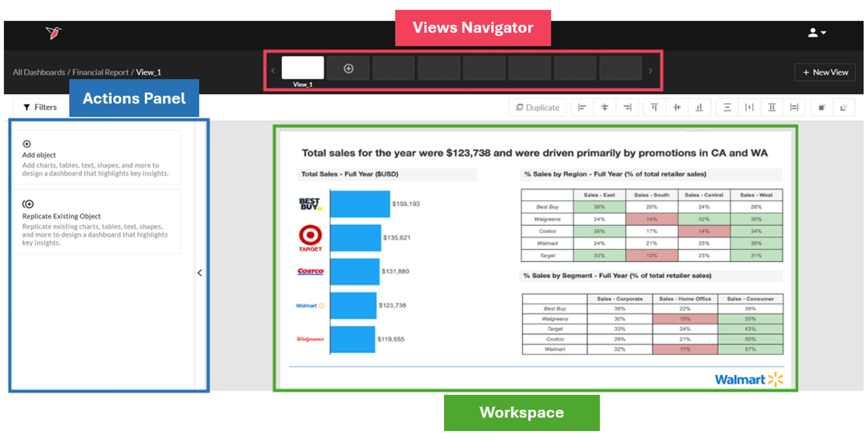Open the Filters panel
This screenshot has height=440, width=868.
tap(40, 107)
